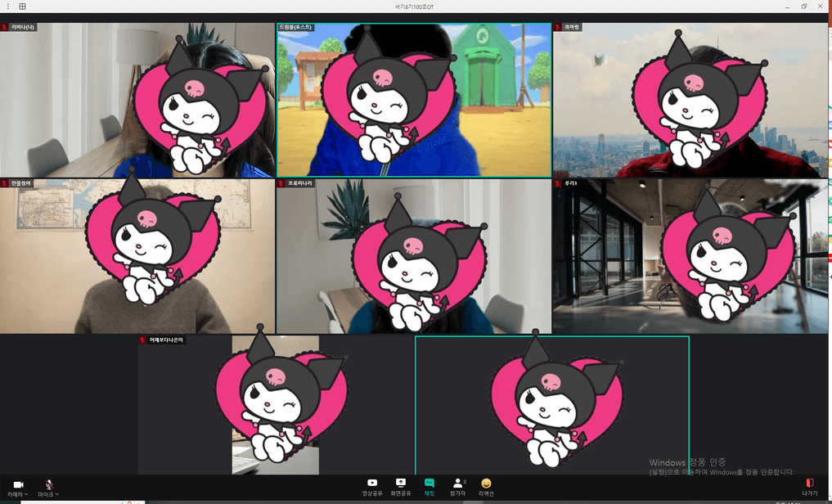Select the 초록미나리 participant video tile
The width and height of the screenshot is (832, 504).
pos(414,256)
